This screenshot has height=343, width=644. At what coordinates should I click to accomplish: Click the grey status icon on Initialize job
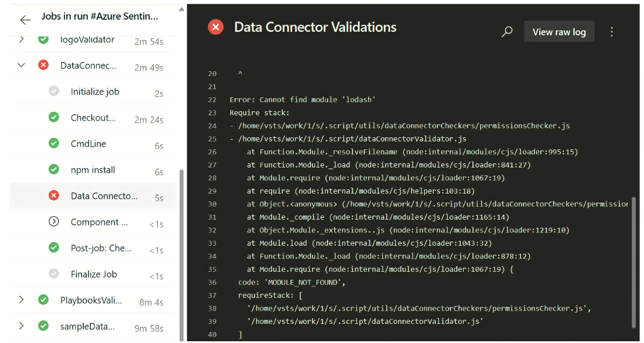(54, 91)
